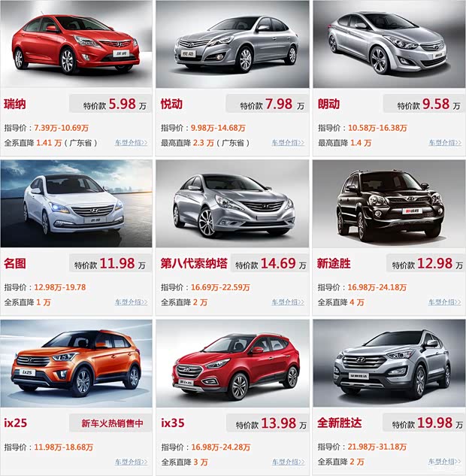Click 车型介绍 link under 悦动

click(x=288, y=142)
